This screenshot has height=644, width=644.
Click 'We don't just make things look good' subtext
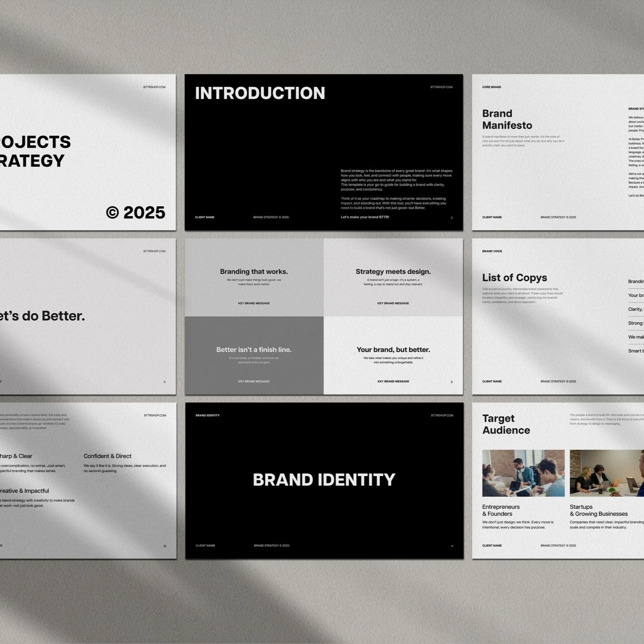pyautogui.click(x=254, y=282)
